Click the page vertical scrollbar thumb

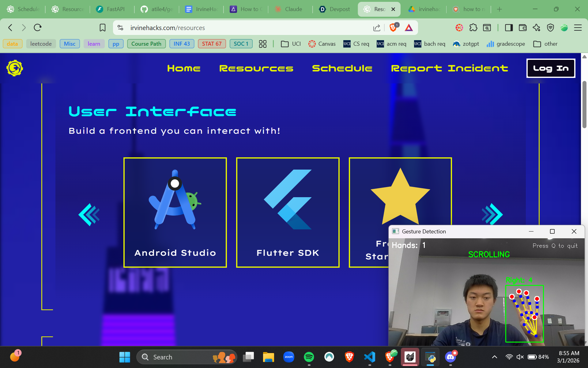tap(584, 104)
